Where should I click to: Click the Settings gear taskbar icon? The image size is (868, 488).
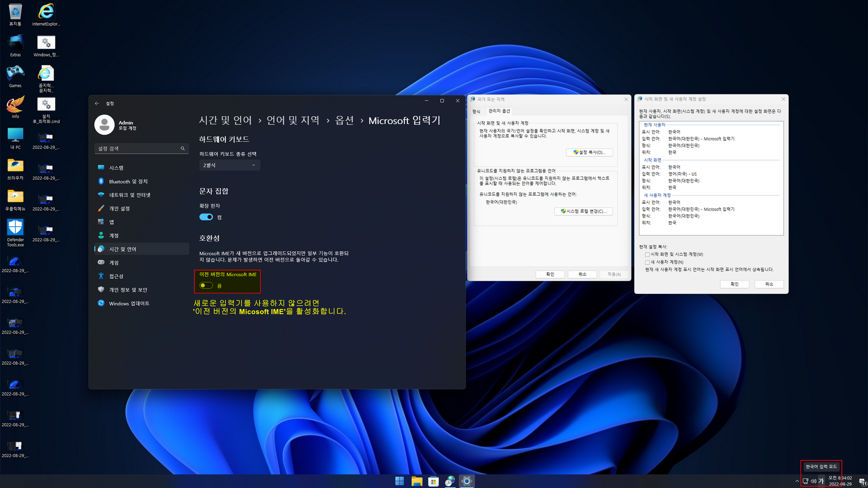click(x=467, y=481)
